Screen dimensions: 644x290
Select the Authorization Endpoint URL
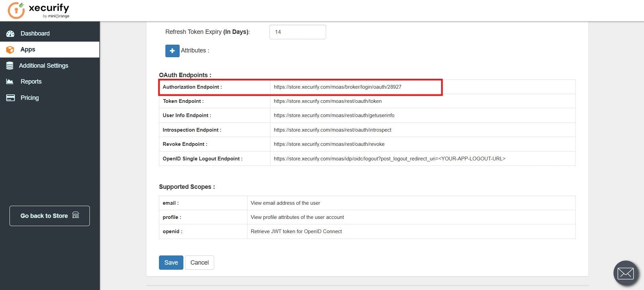[x=338, y=87]
